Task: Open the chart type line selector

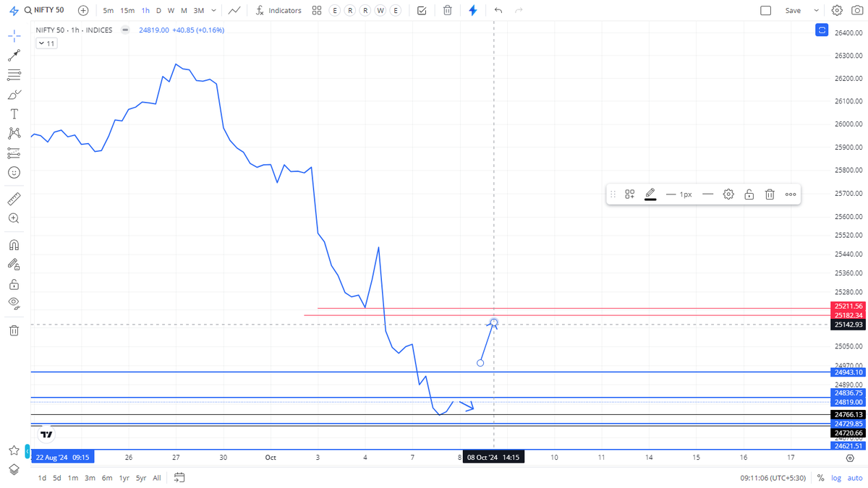Action: (x=234, y=11)
